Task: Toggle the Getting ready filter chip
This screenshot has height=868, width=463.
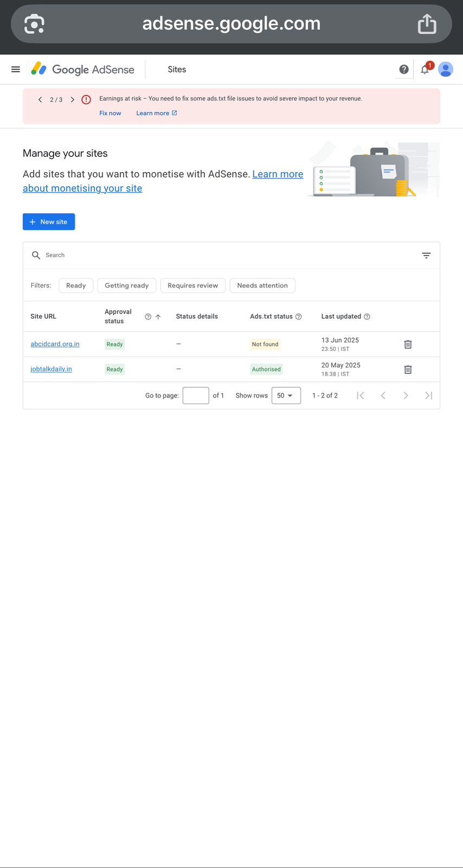Action: coord(126,286)
